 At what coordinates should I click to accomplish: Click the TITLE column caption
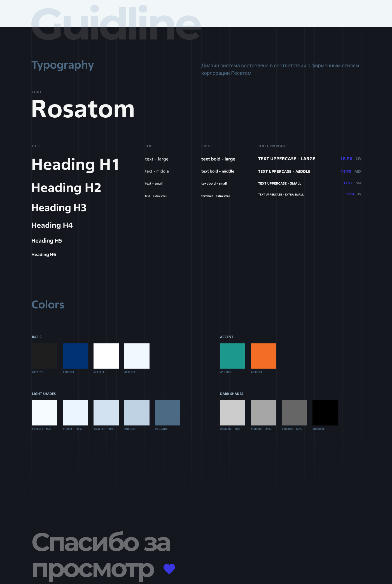click(36, 146)
